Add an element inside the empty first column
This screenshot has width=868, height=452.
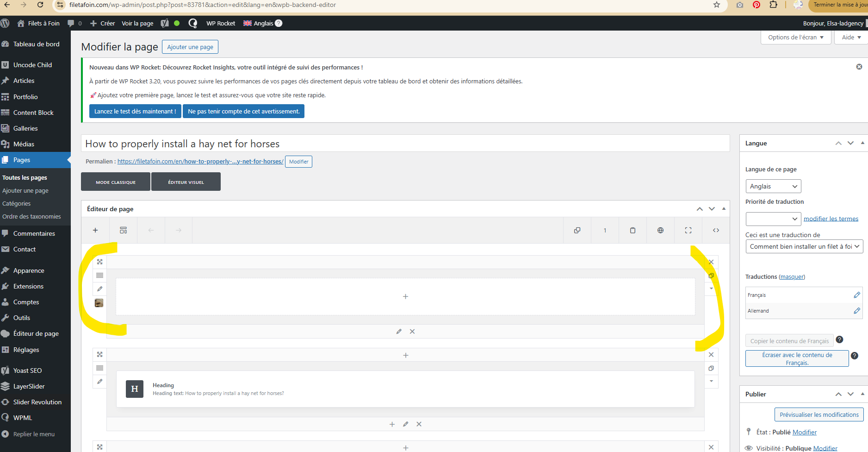coord(405,296)
